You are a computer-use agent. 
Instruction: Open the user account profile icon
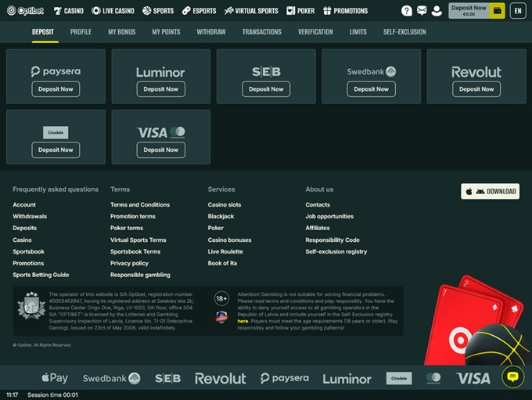click(436, 11)
